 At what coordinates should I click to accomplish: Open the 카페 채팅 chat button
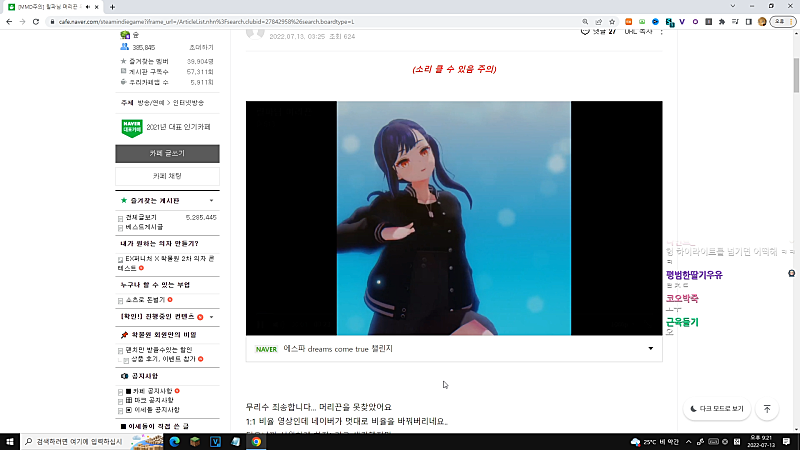[167, 176]
